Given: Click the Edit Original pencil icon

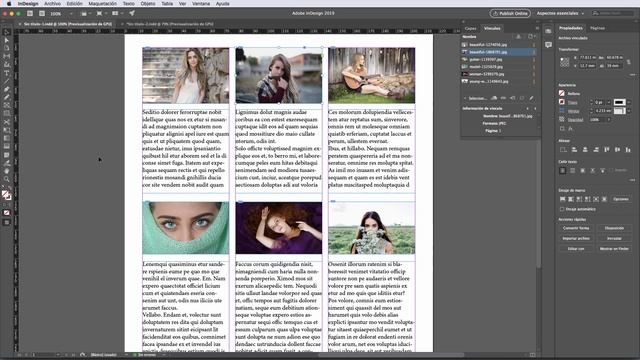Looking at the screenshot, I should [x=531, y=98].
